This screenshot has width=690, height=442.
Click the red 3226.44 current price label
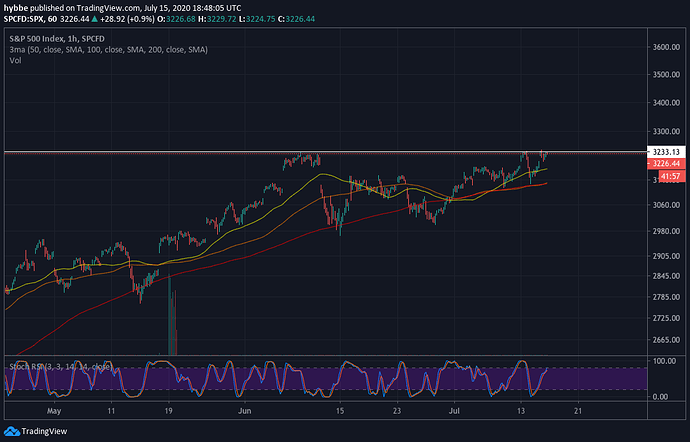[666, 164]
